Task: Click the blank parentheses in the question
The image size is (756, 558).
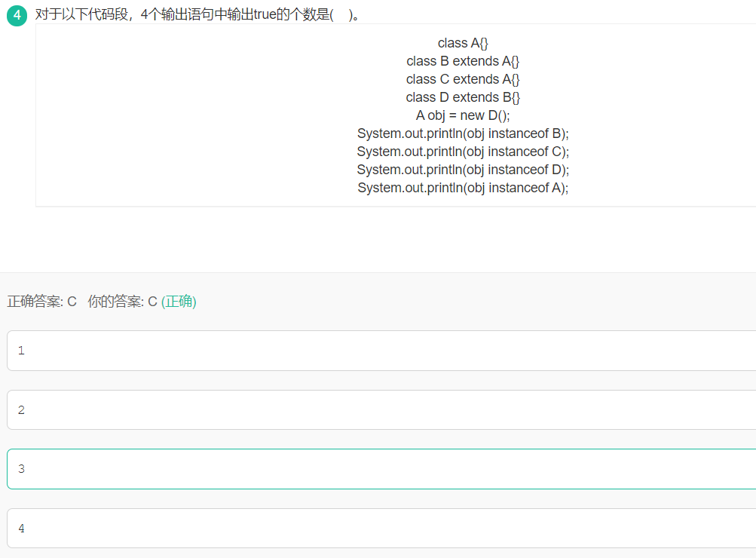Action: 341,15
